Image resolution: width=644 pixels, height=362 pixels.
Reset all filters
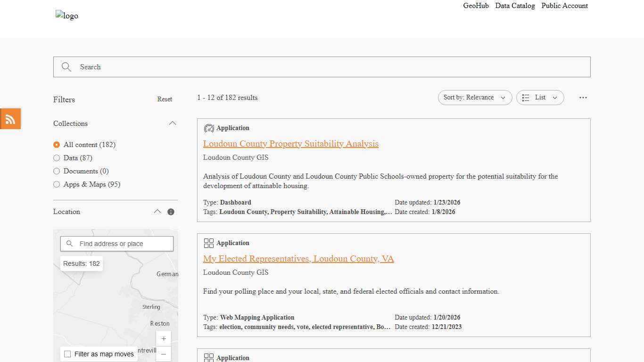(x=165, y=99)
